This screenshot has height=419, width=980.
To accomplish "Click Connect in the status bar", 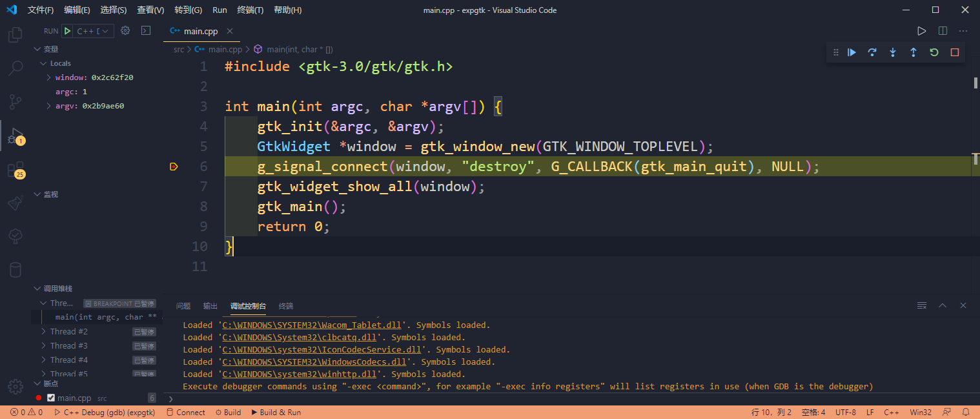I will (186, 412).
